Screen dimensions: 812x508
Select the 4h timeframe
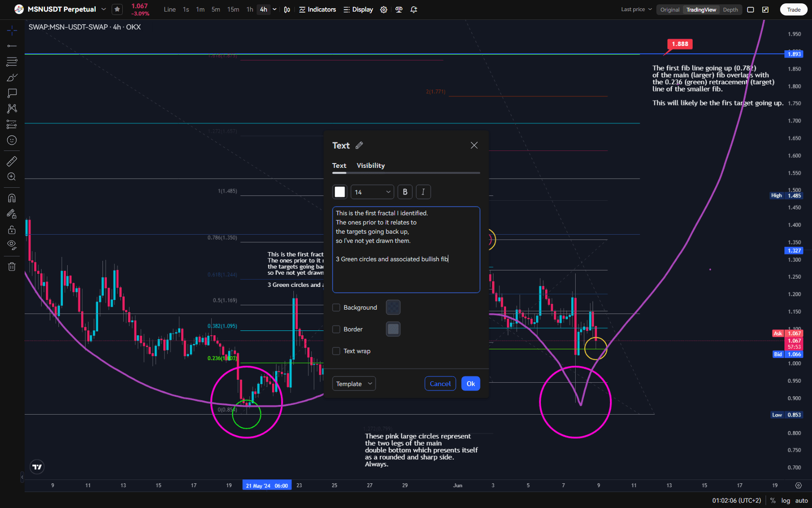point(263,10)
